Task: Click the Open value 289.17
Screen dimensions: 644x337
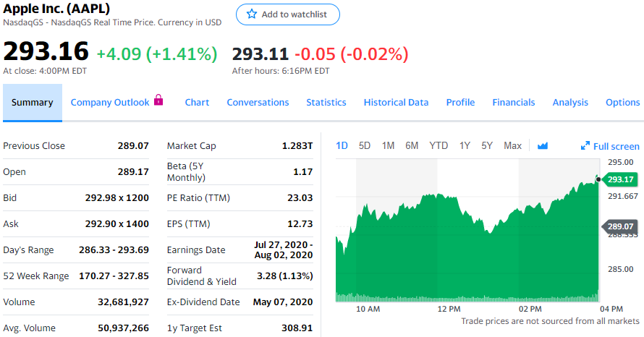Action: coord(133,171)
